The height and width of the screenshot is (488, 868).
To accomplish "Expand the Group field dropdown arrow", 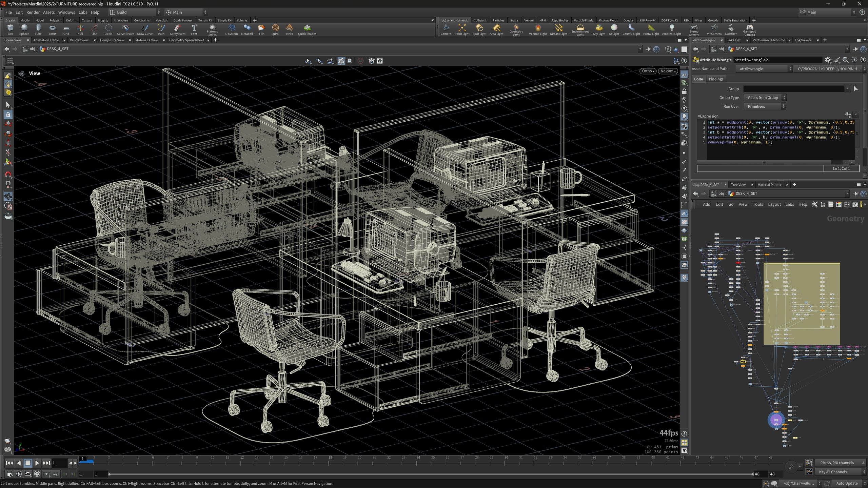I will coord(848,89).
